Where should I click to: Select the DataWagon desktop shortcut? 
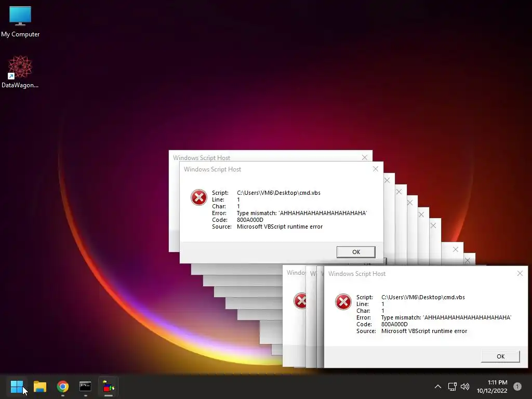point(20,72)
